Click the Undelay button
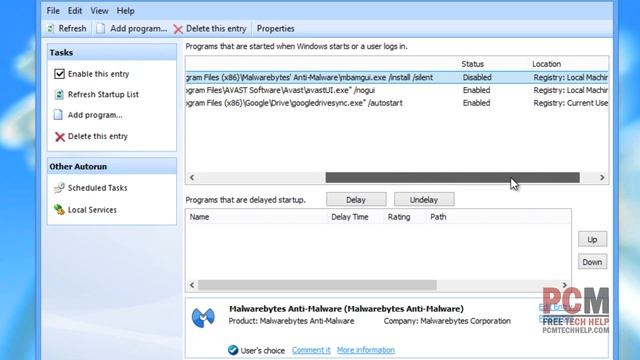 [424, 200]
